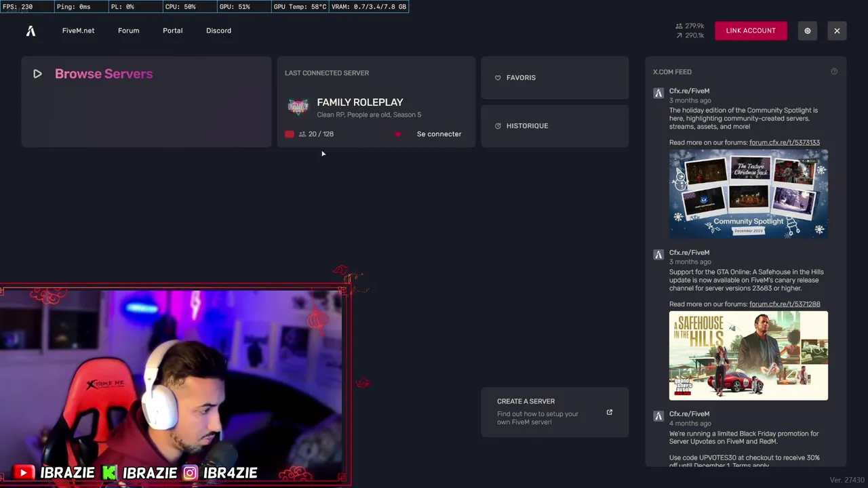
Task: Open the FiveM.net menu link
Action: pyautogui.click(x=78, y=30)
